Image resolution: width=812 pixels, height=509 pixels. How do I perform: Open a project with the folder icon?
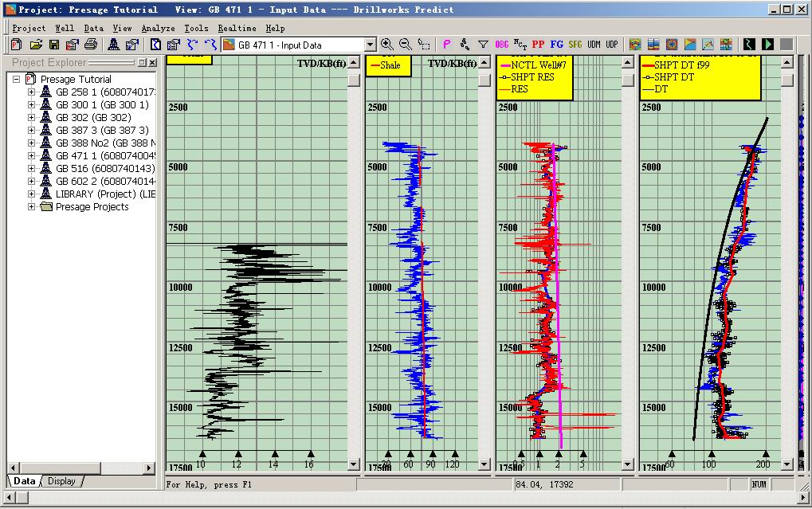[x=36, y=45]
